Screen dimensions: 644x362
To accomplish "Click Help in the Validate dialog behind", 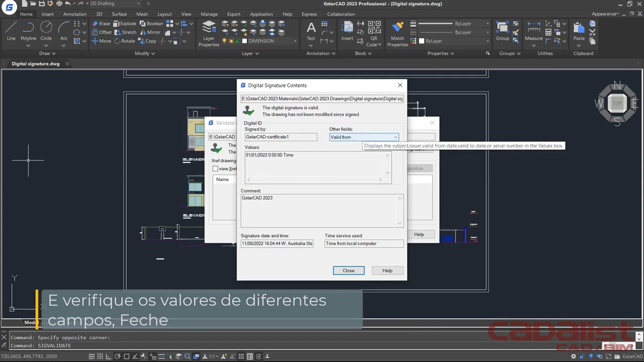I will [419, 234].
